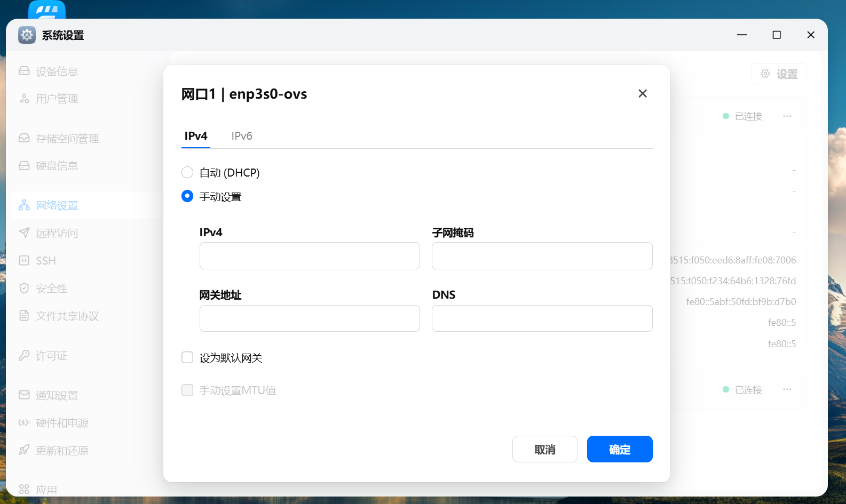The image size is (846, 504).
Task: Click the 更新和还原 rocket icon
Action: pos(24,450)
